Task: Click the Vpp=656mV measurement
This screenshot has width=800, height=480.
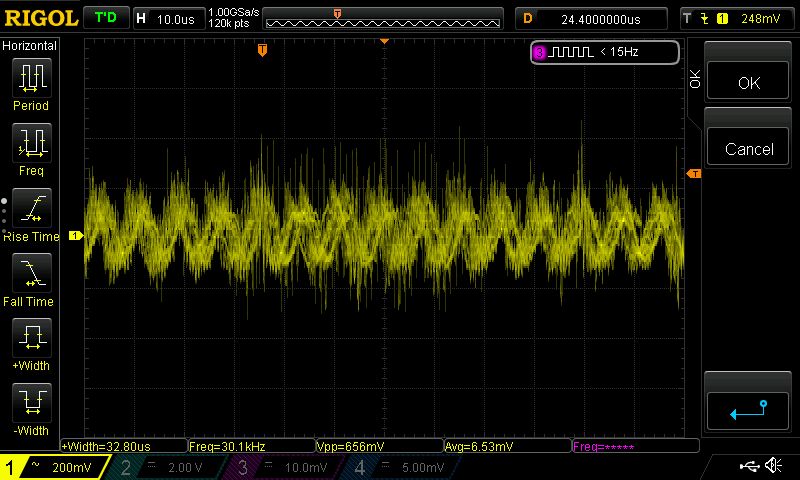Action: coord(380,446)
